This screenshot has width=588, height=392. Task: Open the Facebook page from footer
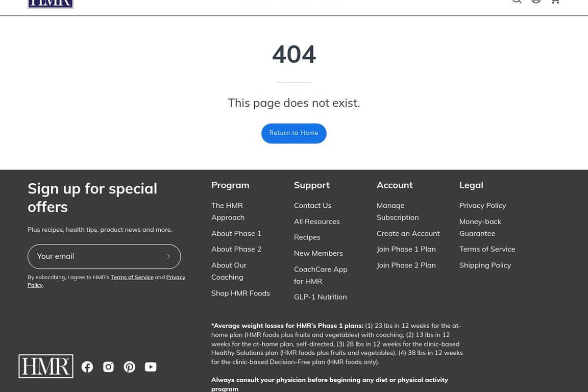coord(87,367)
